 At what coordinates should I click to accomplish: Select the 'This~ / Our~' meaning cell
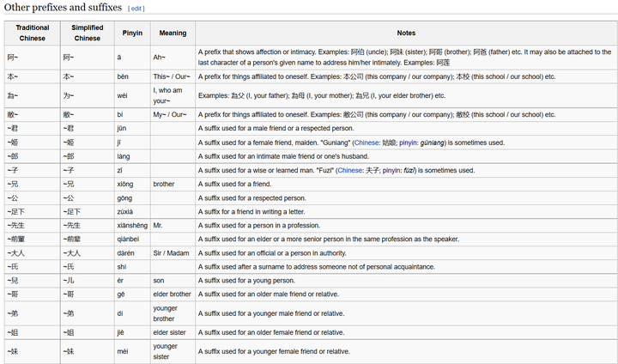click(173, 76)
